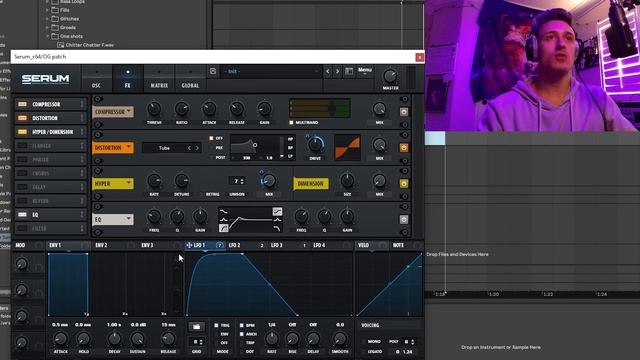The image size is (640, 360).
Task: Toggle the Compressor module power button
Action: pyautogui.click(x=404, y=112)
